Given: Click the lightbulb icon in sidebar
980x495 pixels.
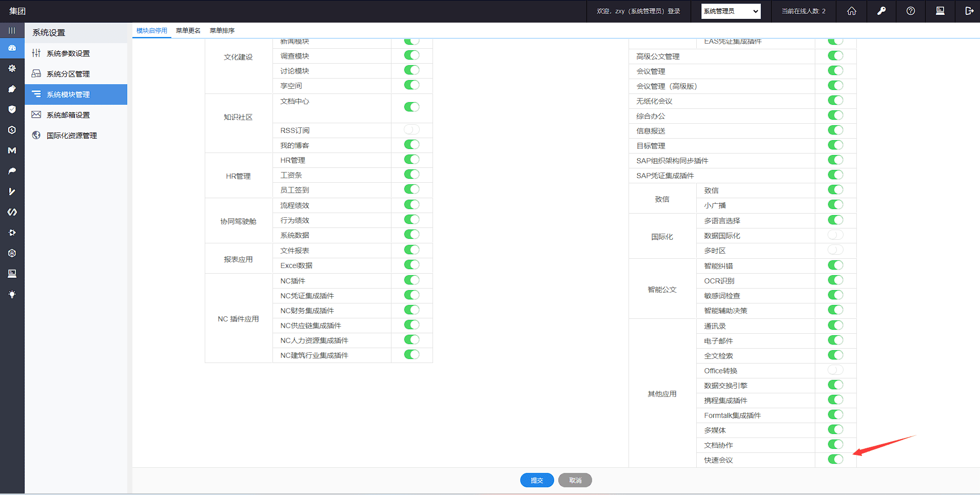Looking at the screenshot, I should pyautogui.click(x=12, y=294).
